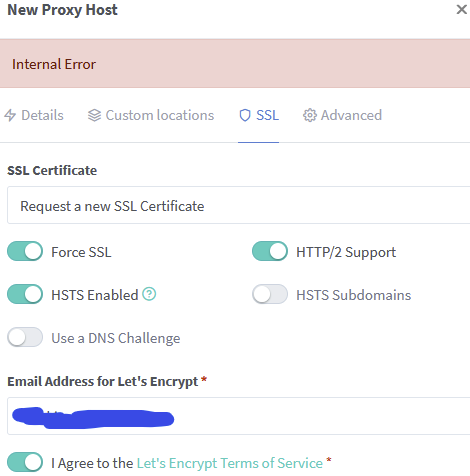This screenshot has width=470, height=476.
Task: Click the shield icon on SSL tab
Action: (x=245, y=115)
